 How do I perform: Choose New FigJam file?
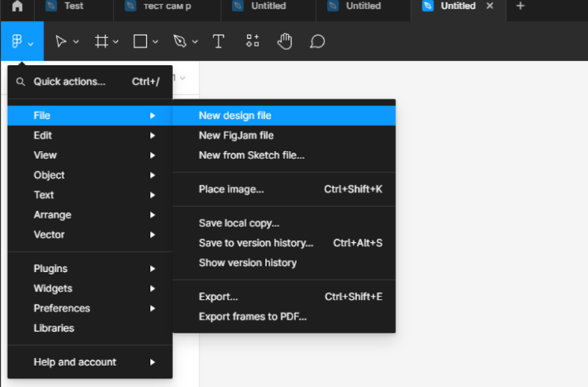284,135
